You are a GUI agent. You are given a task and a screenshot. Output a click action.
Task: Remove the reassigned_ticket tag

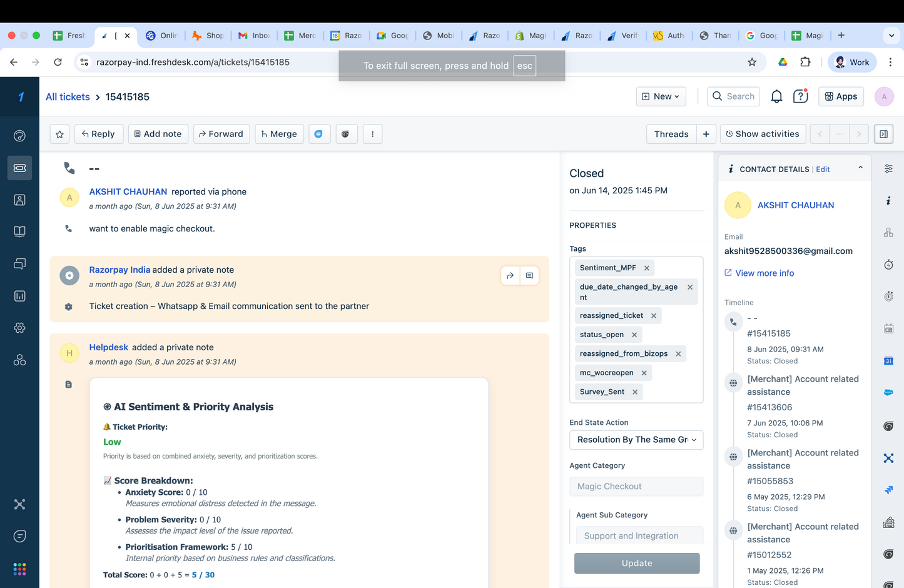(654, 316)
